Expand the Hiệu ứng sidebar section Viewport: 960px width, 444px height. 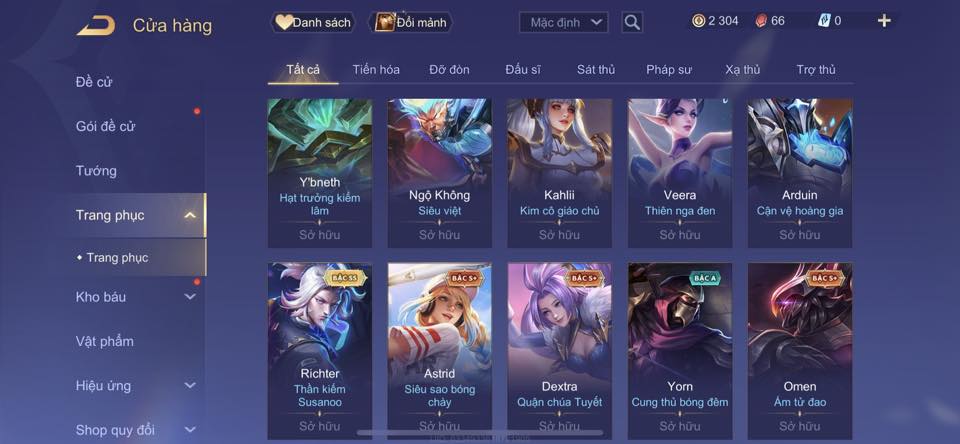190,385
